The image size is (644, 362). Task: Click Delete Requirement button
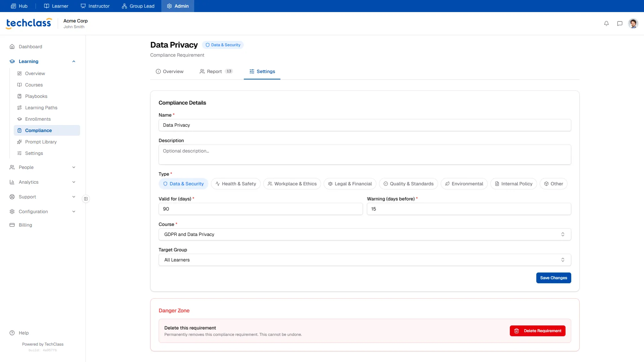click(537, 331)
